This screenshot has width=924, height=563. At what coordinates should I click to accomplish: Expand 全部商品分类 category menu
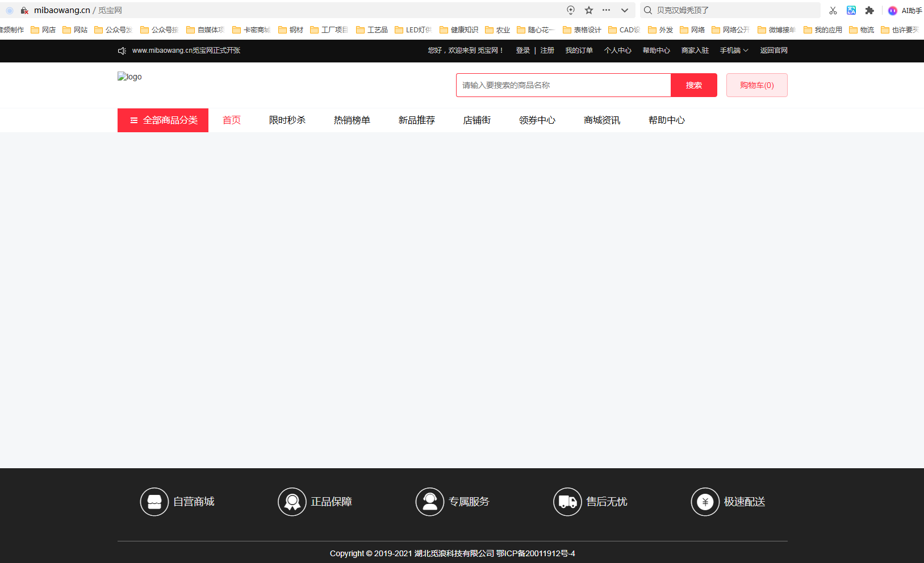click(x=163, y=120)
